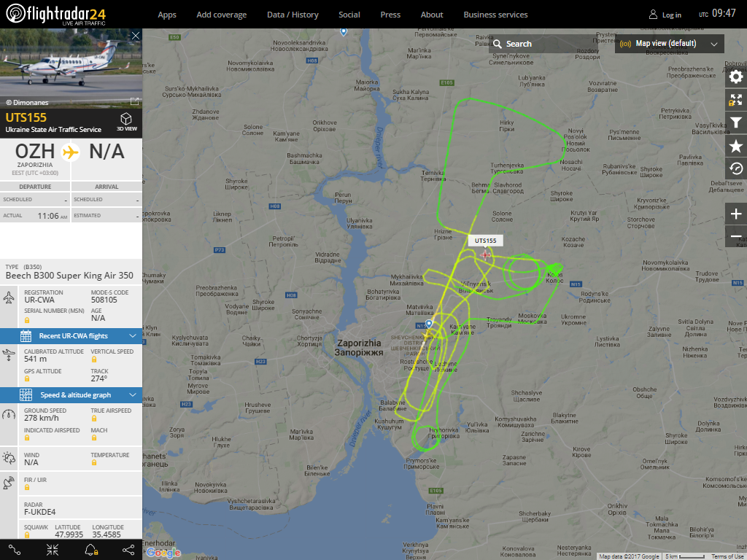Viewport: 747px width, 560px height.
Task: Click the center-on-aircraft arrows icon
Action: (53, 550)
